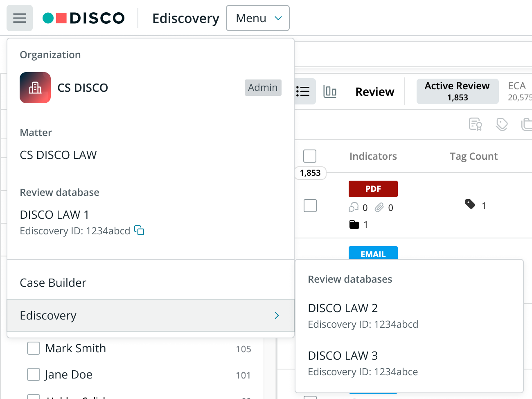This screenshot has height=399, width=532.
Task: Click the CS DISCO organization name
Action: click(83, 88)
